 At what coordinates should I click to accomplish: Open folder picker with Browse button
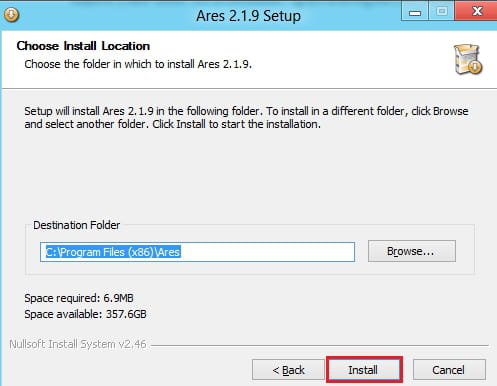412,251
